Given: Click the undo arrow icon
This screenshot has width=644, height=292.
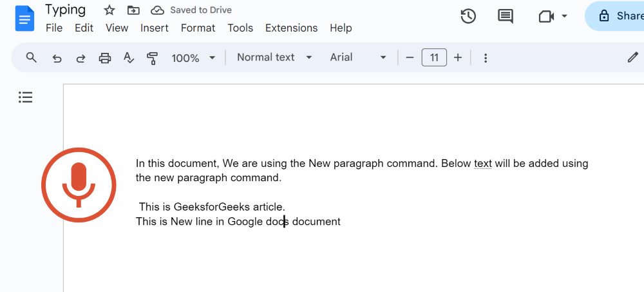Looking at the screenshot, I should click(57, 58).
